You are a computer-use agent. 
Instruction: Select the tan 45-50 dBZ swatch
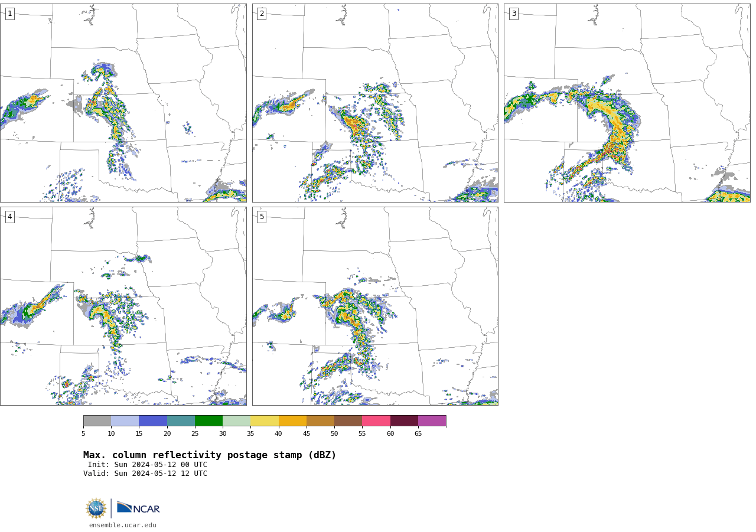pyautogui.click(x=320, y=420)
